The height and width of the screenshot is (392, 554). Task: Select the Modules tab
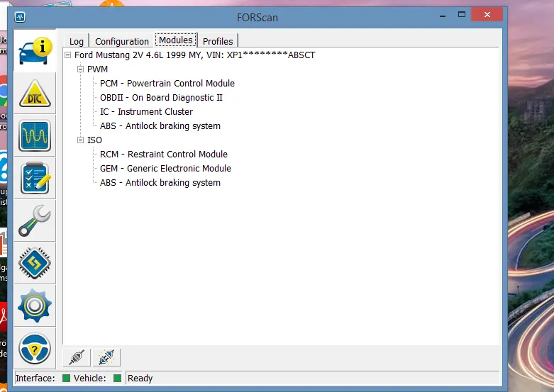coord(176,40)
